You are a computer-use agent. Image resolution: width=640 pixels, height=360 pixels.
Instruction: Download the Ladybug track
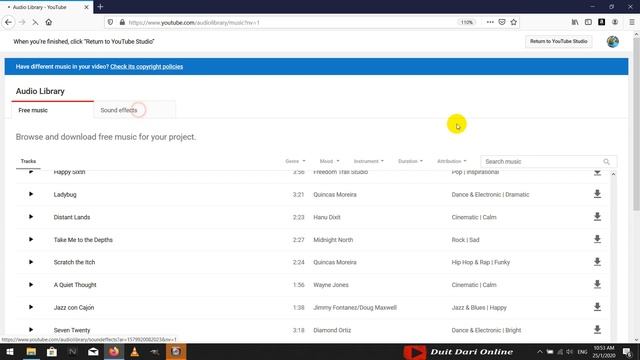pyautogui.click(x=597, y=194)
